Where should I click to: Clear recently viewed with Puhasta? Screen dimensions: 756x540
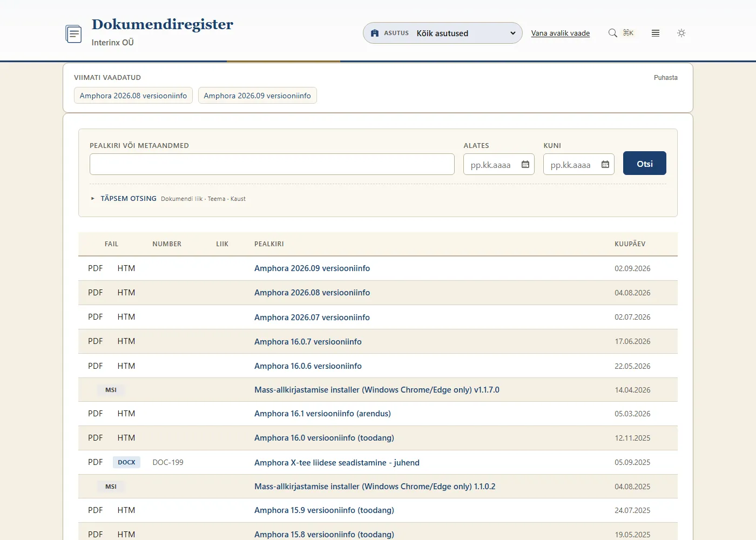tap(666, 78)
